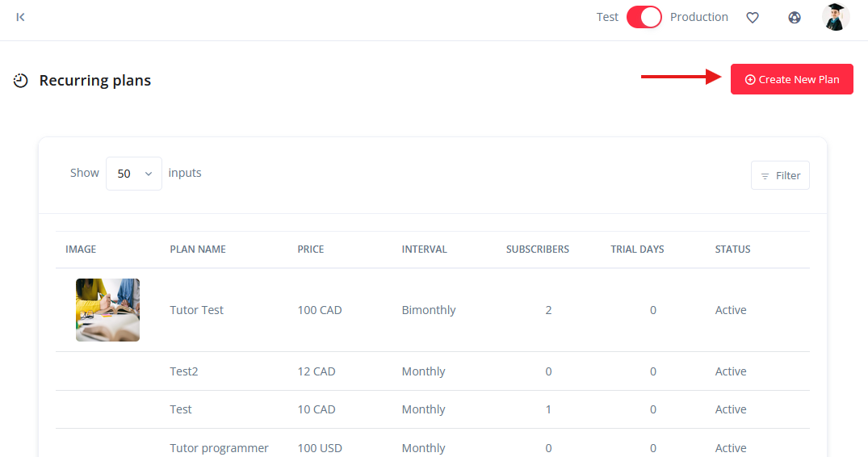Open the user profile avatar
Viewport: 868px width, 457px height.
tap(836, 17)
